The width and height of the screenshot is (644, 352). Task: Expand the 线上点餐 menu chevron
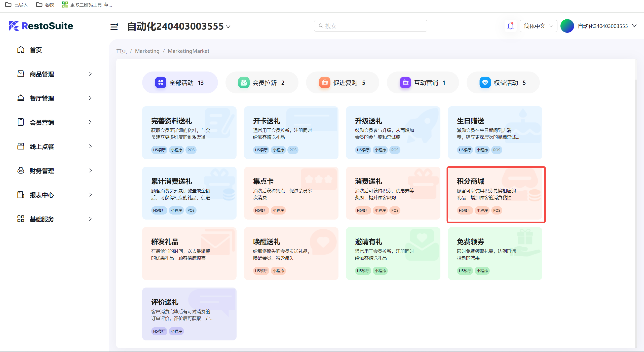90,146
